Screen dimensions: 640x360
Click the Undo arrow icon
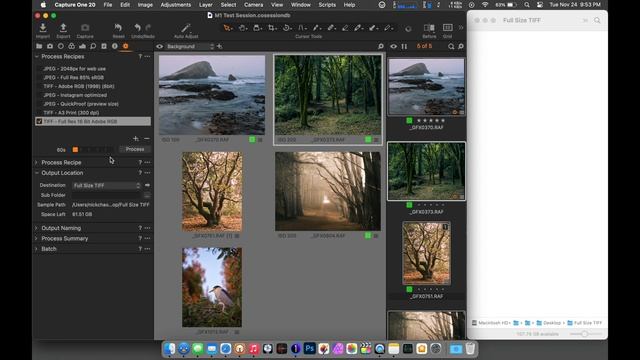[138, 28]
